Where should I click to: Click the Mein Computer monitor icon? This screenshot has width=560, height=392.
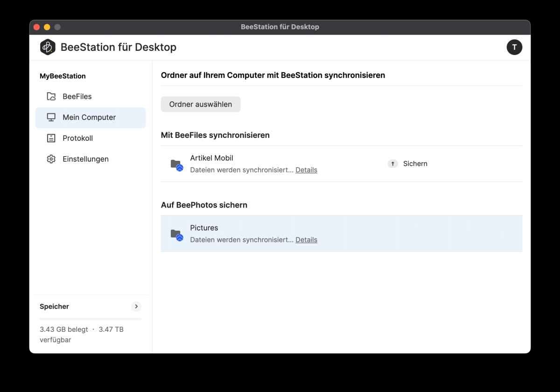51,117
